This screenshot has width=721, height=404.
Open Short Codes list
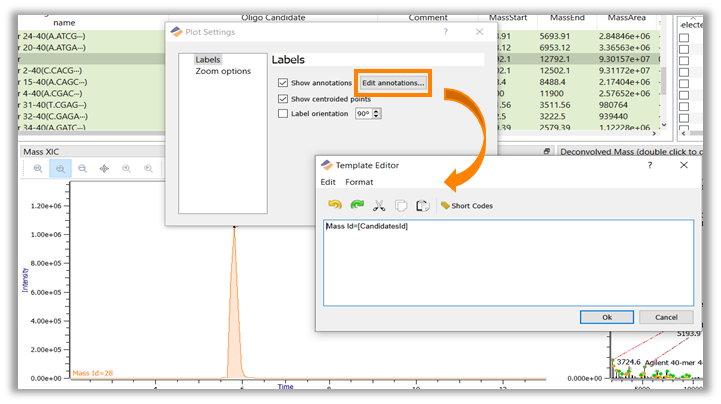pos(467,206)
